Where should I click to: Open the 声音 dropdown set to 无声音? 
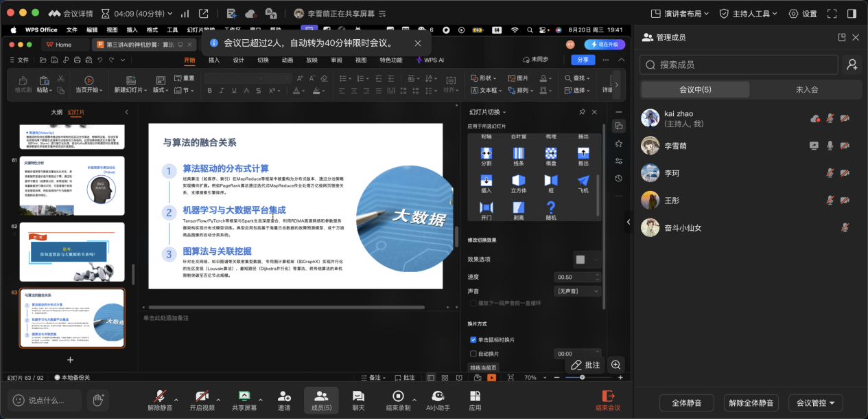578,291
